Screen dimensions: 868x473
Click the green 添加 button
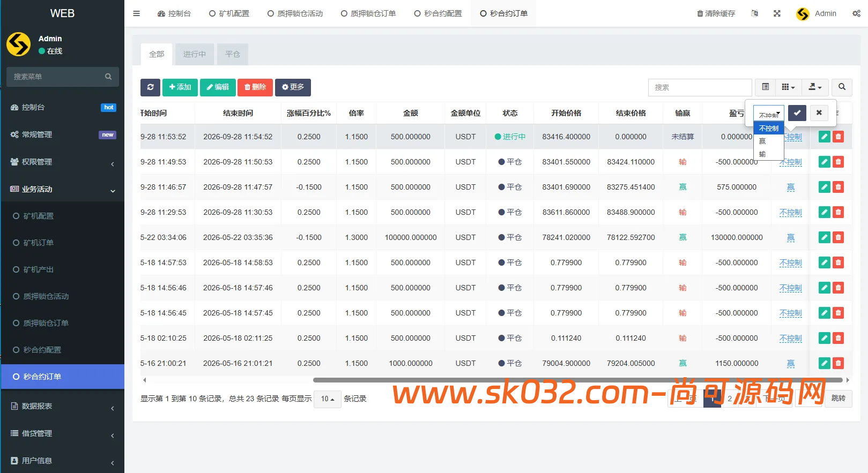180,87
